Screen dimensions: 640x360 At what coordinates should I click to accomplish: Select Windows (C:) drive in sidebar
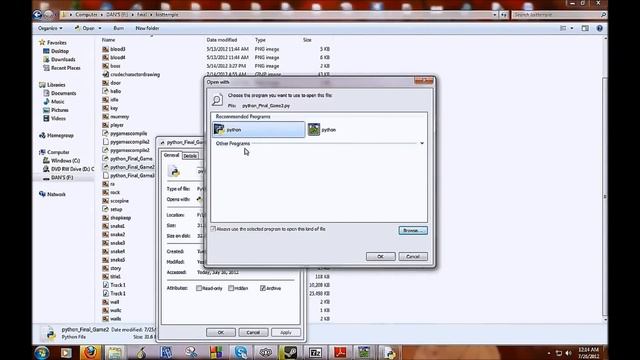coord(65,161)
